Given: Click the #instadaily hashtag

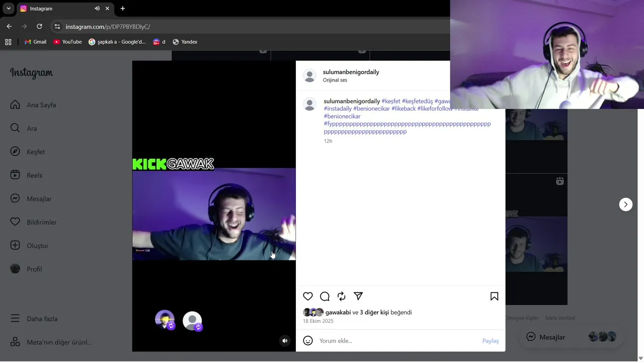Looking at the screenshot, I should (x=338, y=109).
